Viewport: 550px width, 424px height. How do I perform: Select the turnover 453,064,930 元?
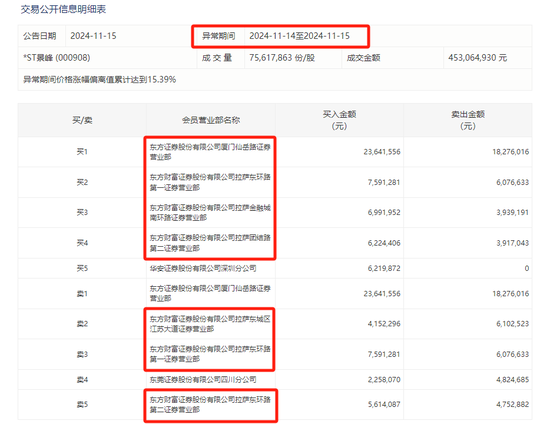477,58
